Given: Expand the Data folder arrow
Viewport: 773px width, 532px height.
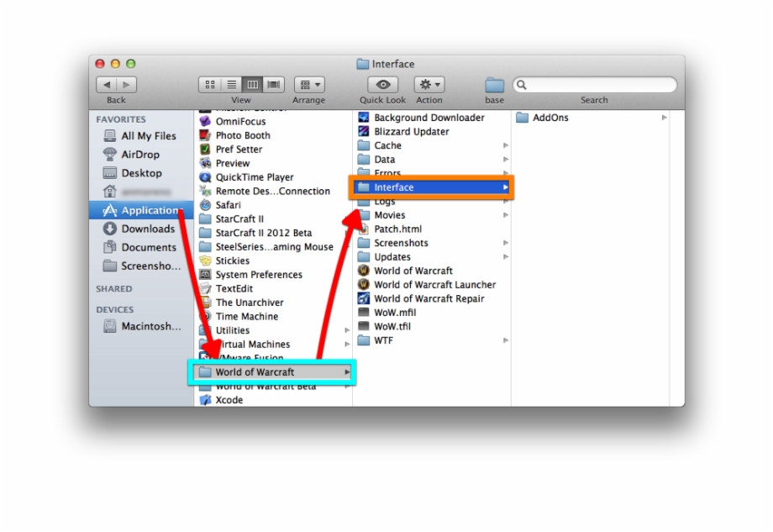Looking at the screenshot, I should click(x=505, y=159).
